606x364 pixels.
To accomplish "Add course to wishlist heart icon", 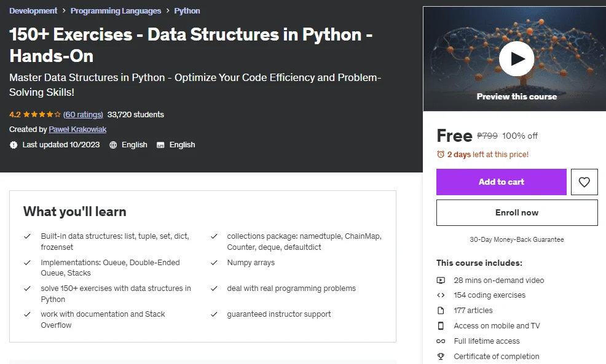I will (584, 182).
